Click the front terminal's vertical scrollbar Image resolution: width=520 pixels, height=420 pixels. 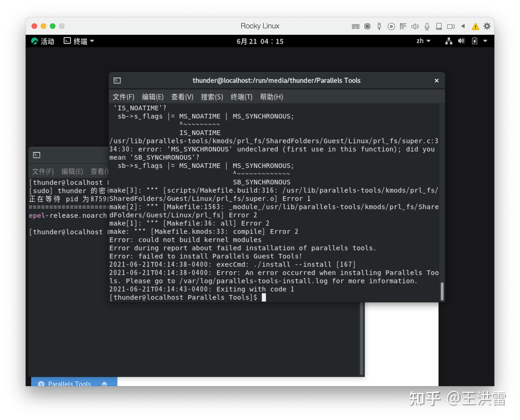click(442, 291)
